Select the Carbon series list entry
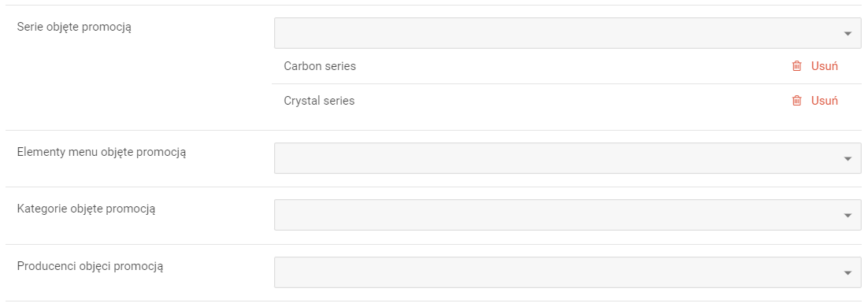The image size is (868, 307). click(320, 66)
